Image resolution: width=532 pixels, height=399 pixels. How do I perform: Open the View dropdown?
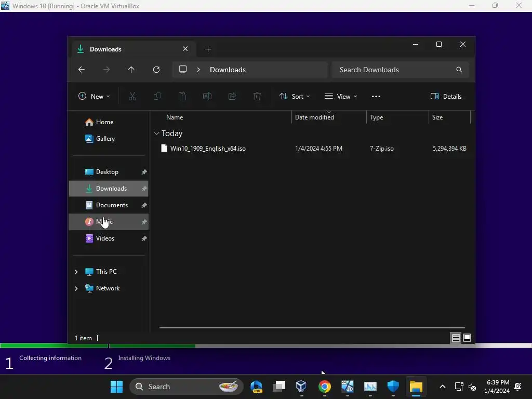coord(341,96)
